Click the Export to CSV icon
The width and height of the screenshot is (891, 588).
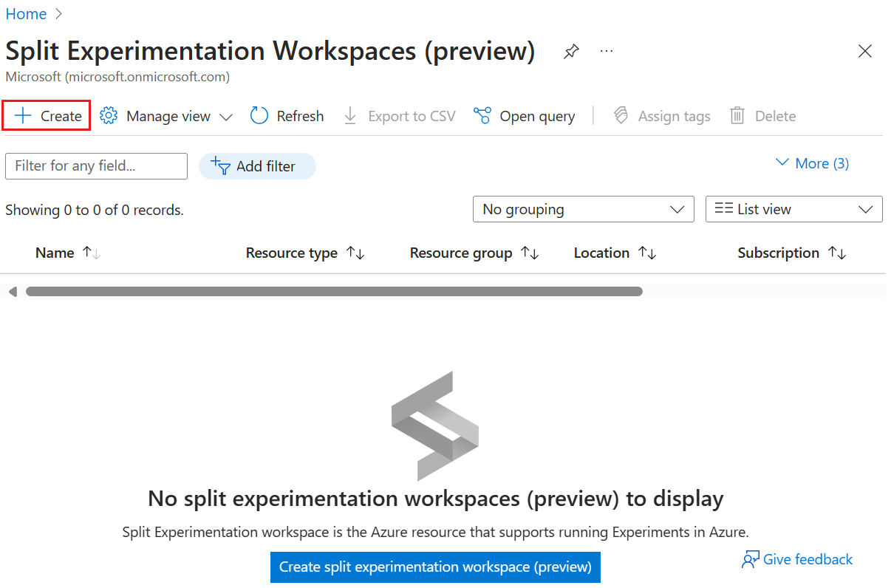(349, 115)
